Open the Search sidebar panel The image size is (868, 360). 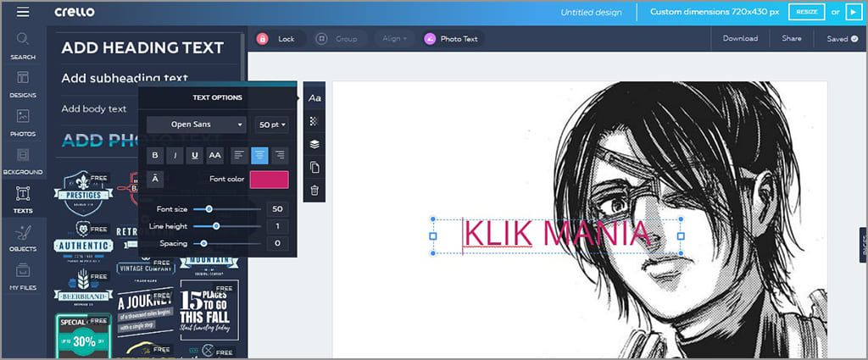23,46
